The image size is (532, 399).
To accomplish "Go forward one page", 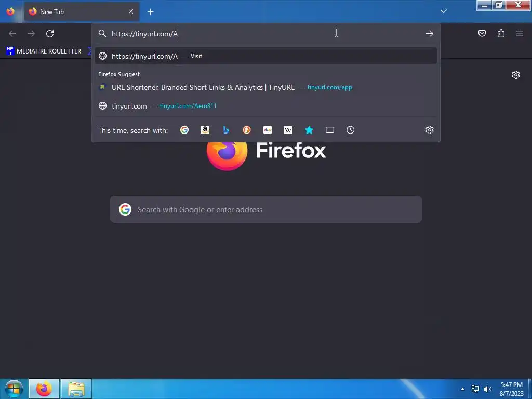I will pyautogui.click(x=31, y=34).
